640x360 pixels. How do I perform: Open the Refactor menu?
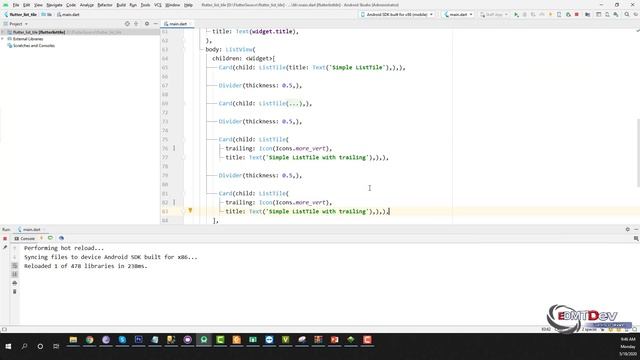[x=105, y=5]
